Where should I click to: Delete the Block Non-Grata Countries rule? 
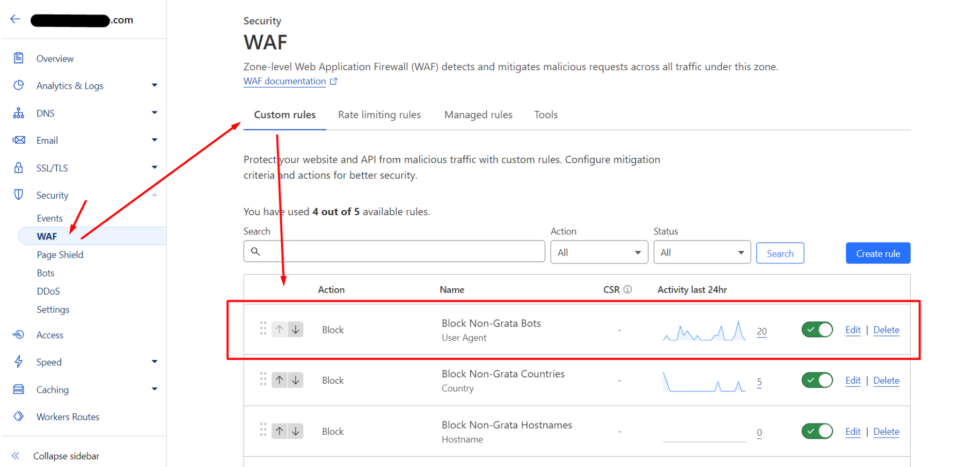886,381
